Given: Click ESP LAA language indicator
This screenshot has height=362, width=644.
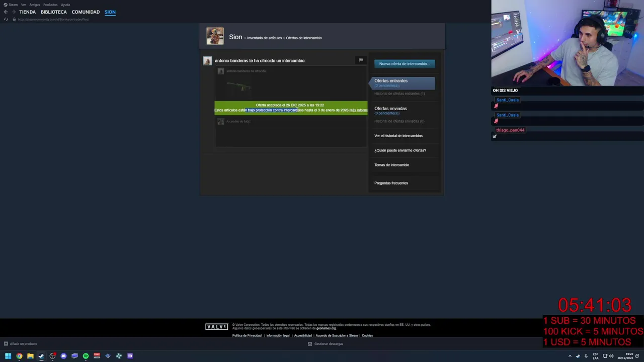Looking at the screenshot, I should click(x=596, y=356).
